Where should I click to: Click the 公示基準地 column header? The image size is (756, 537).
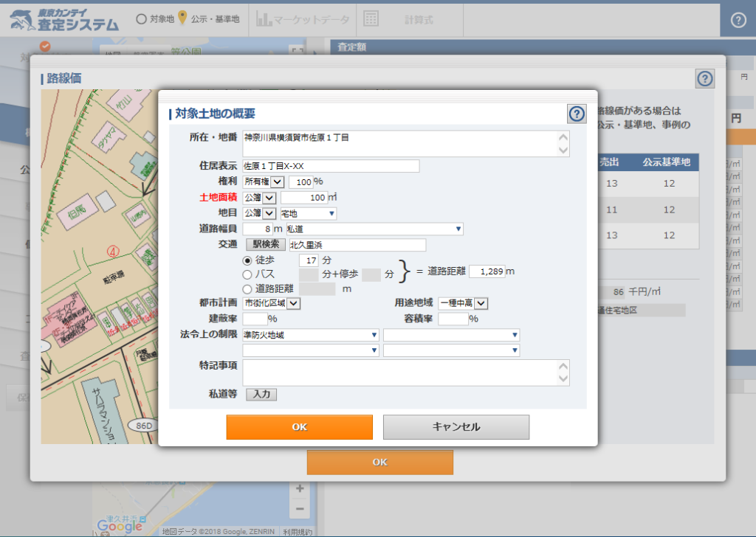667,162
